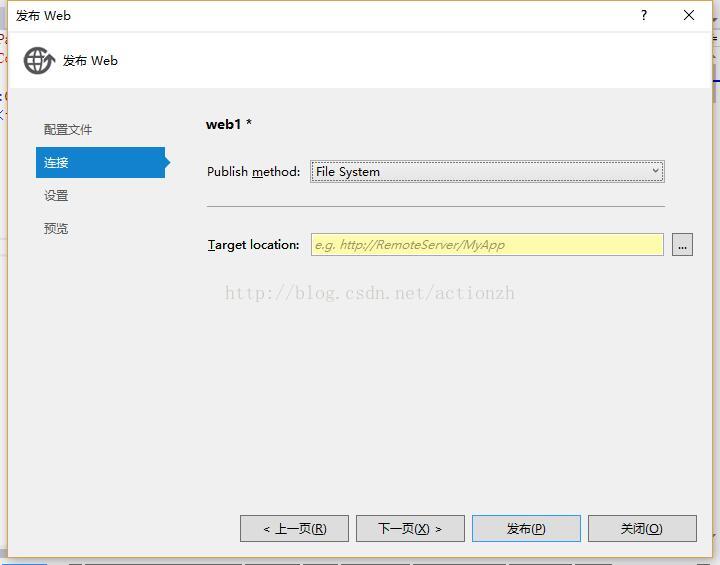
Task: Select the 连接 step
Action: coord(101,162)
